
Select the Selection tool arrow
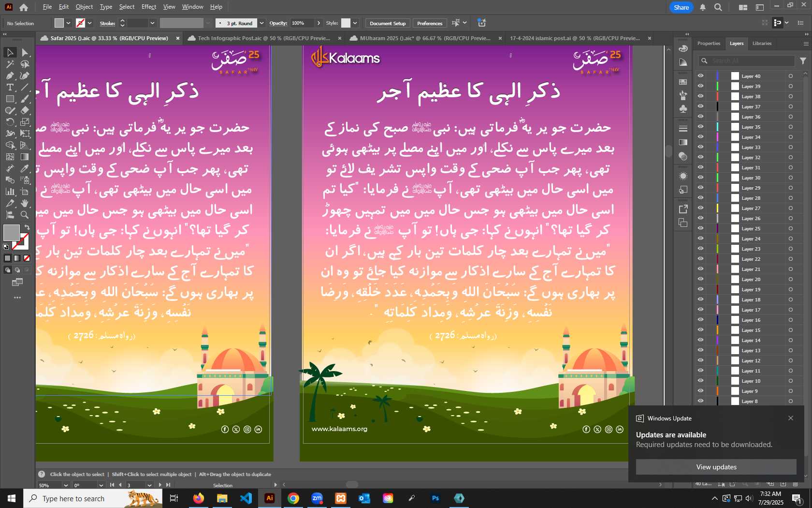[x=10, y=52]
